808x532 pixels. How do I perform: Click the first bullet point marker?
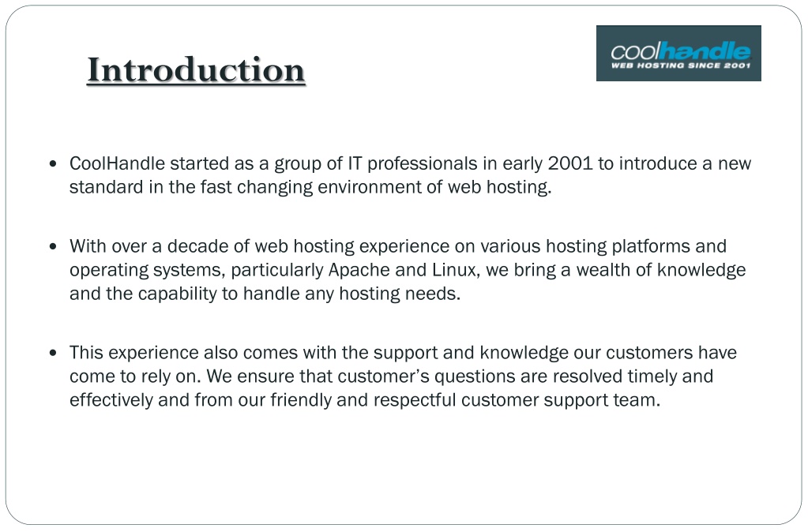pos(53,163)
